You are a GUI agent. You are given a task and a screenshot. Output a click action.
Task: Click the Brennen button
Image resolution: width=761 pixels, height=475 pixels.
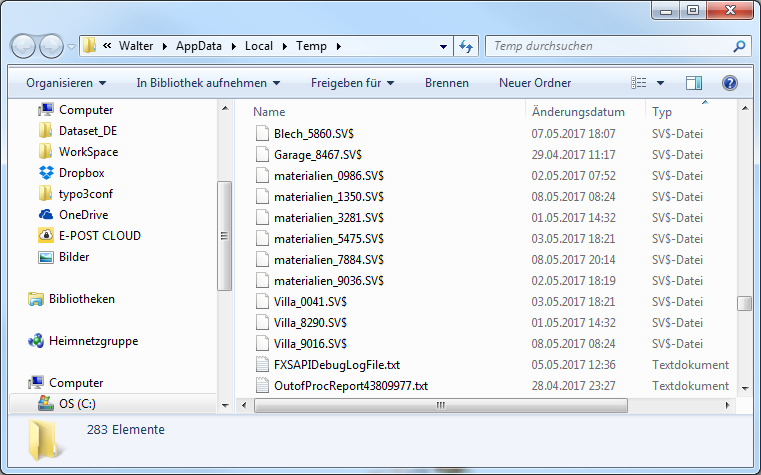pyautogui.click(x=446, y=83)
